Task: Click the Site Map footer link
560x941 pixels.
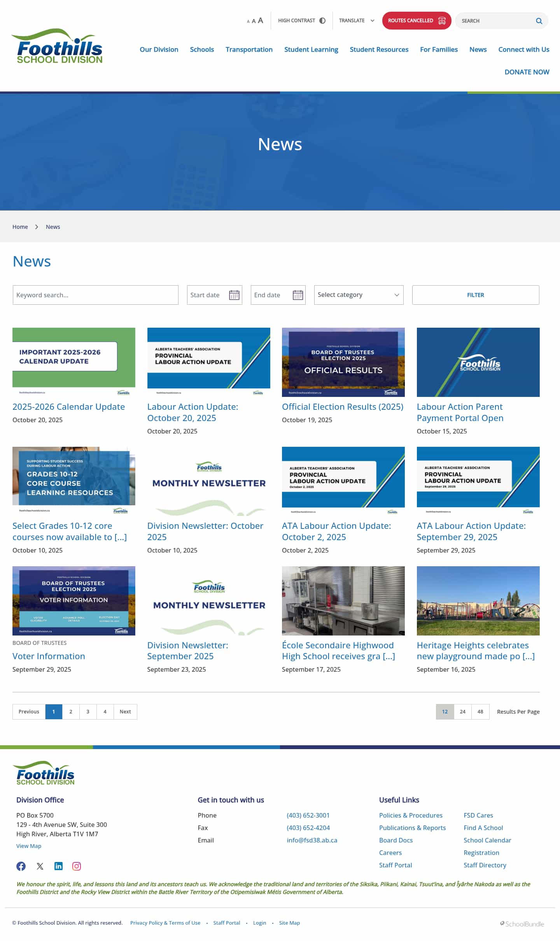Action: pyautogui.click(x=289, y=923)
